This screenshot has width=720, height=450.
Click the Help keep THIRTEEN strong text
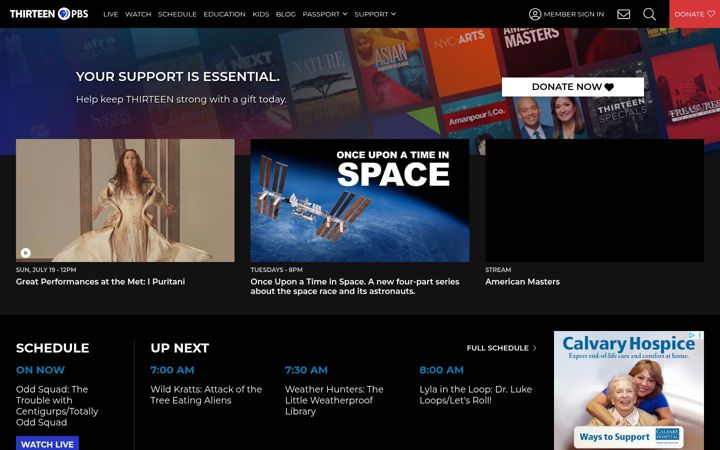(181, 99)
